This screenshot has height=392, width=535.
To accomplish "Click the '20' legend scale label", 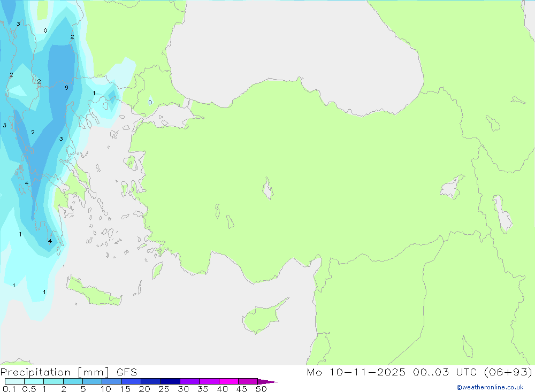I will (x=144, y=389).
